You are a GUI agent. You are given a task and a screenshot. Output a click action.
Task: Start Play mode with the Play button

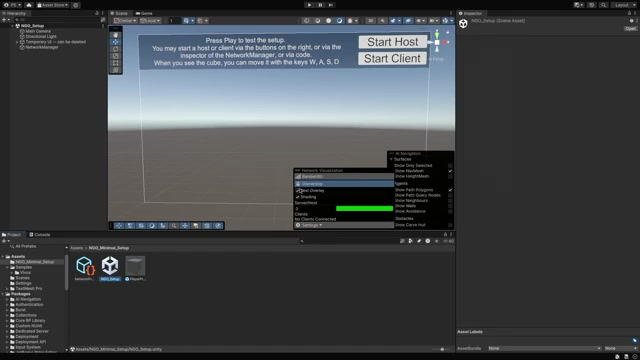tap(309, 5)
